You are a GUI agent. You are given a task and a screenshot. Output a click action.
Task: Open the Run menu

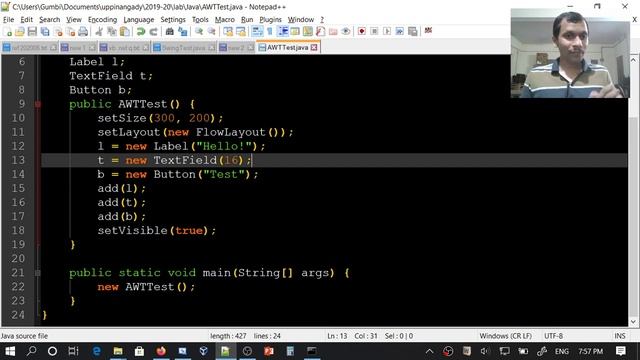247,20
